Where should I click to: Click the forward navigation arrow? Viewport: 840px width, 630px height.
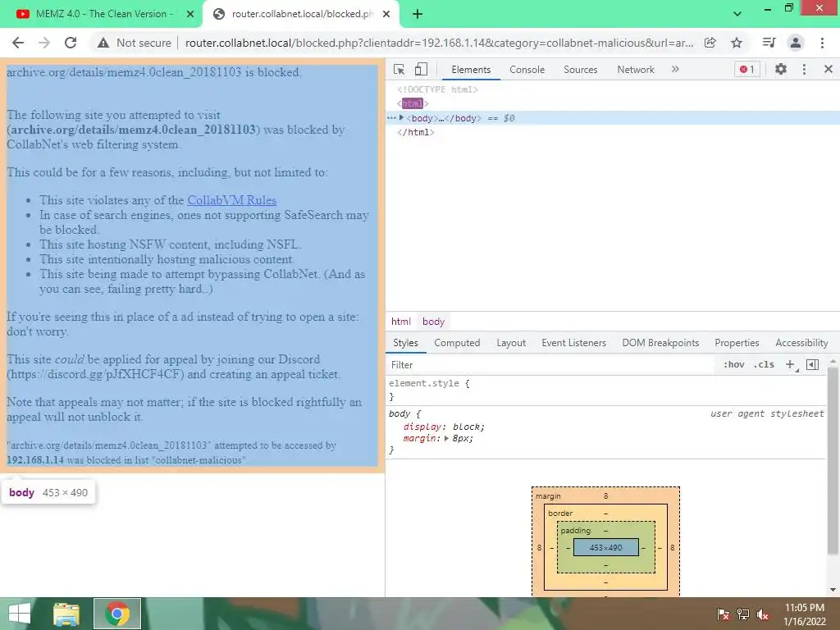44,43
